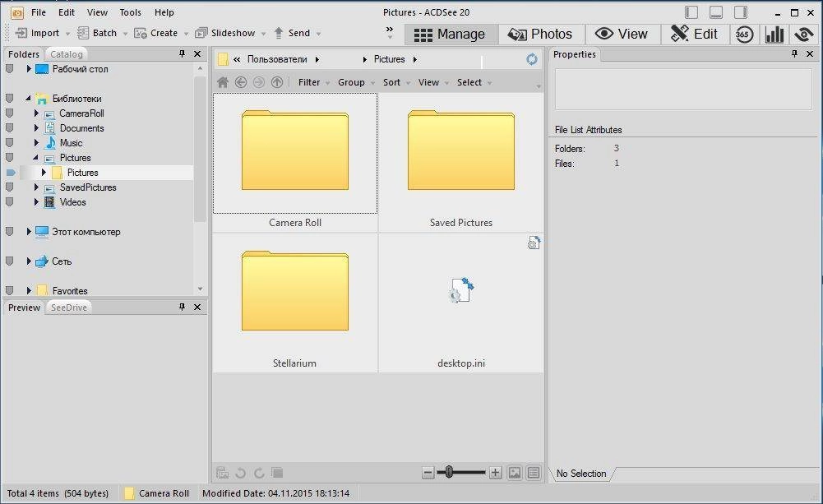823x504 pixels.
Task: Select Videos library in folder tree
Action: pyautogui.click(x=72, y=202)
